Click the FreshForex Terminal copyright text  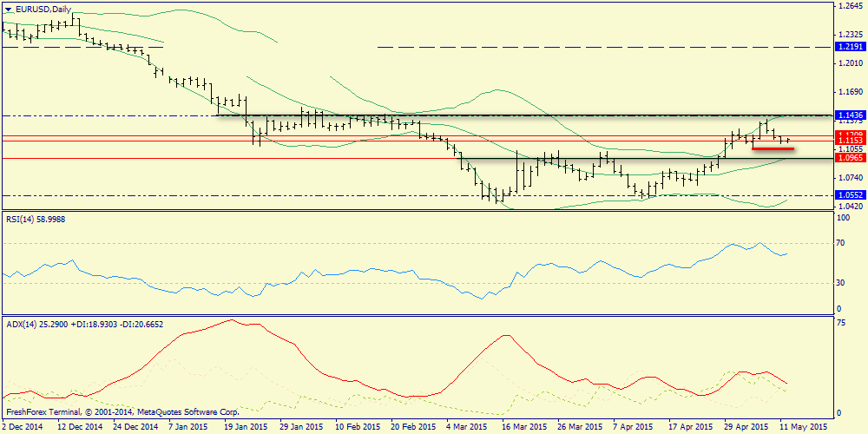[122, 411]
